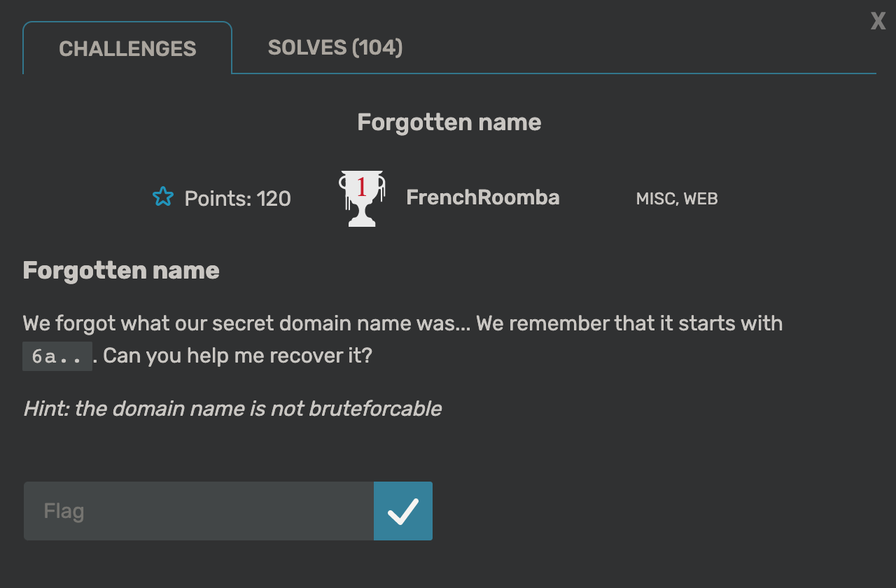Click the blue star icon beside Points

[x=162, y=197]
